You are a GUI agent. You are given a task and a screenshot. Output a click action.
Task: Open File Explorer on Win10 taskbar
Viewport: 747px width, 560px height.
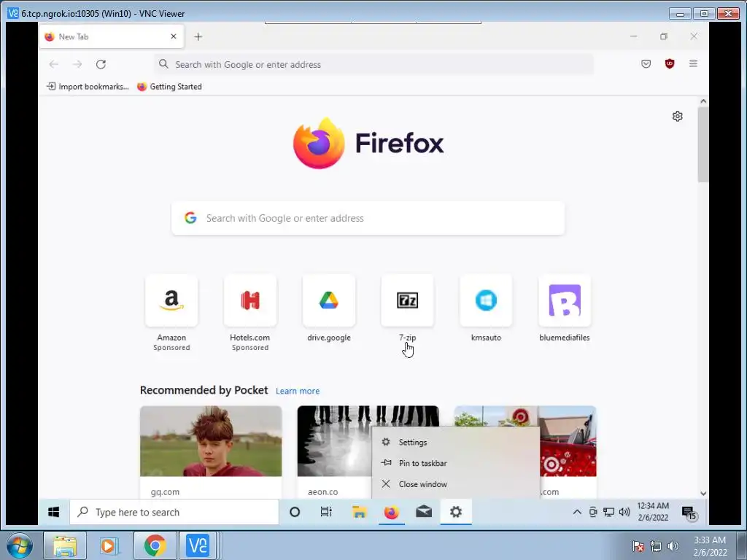click(x=359, y=512)
